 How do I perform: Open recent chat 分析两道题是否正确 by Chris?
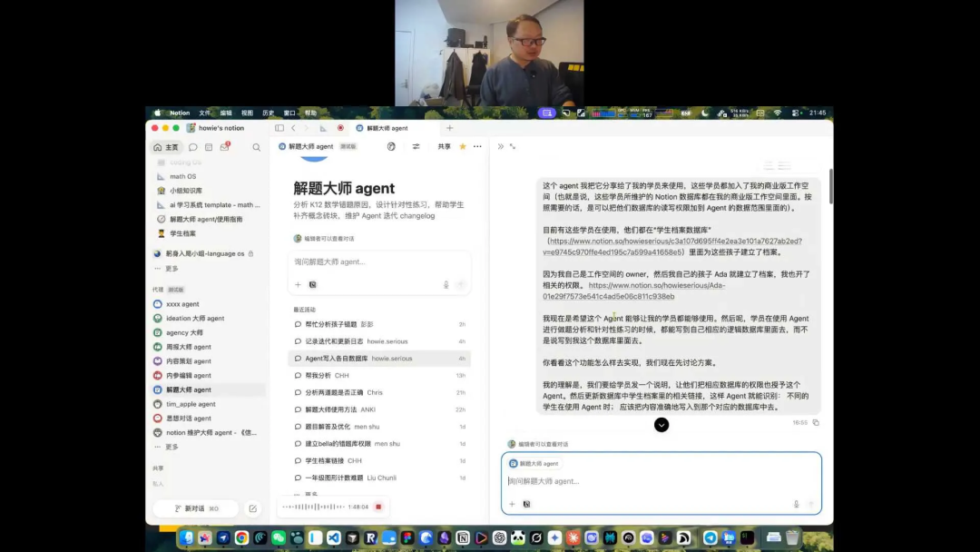(379, 392)
